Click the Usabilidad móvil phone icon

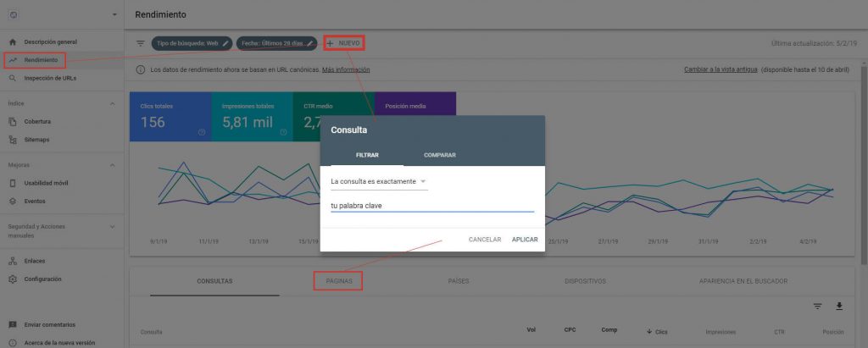click(13, 183)
